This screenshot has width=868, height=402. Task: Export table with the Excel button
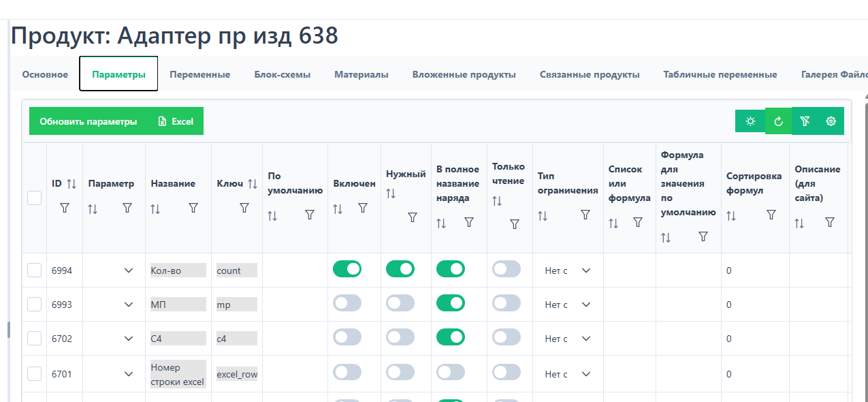(176, 121)
